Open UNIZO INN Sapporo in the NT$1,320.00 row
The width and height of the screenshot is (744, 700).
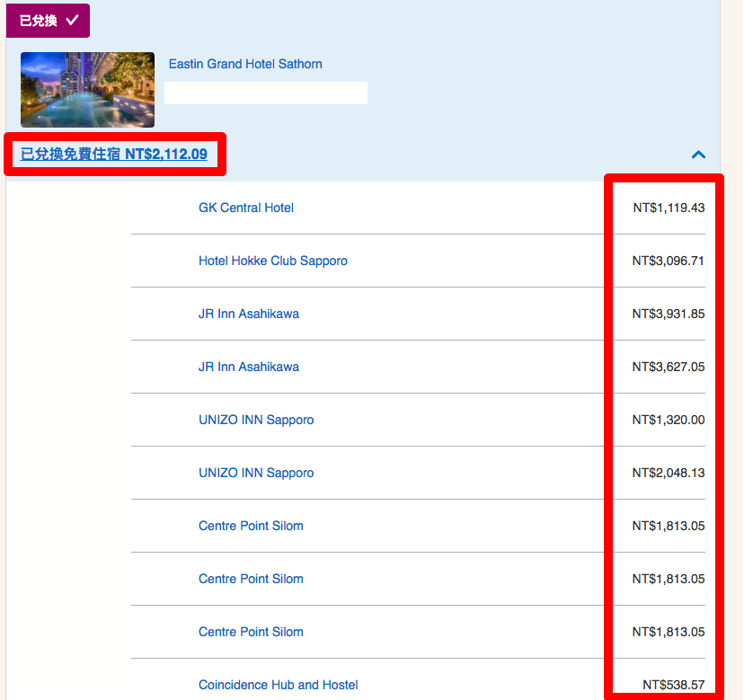point(256,420)
